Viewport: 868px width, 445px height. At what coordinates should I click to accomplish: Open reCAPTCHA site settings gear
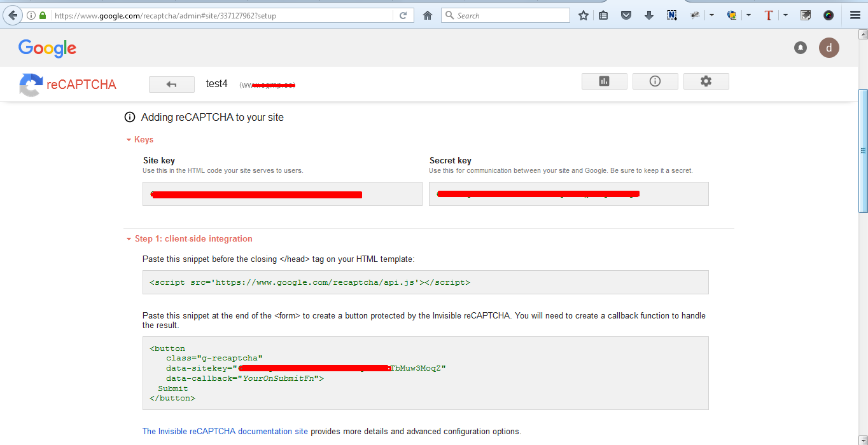pyautogui.click(x=706, y=81)
